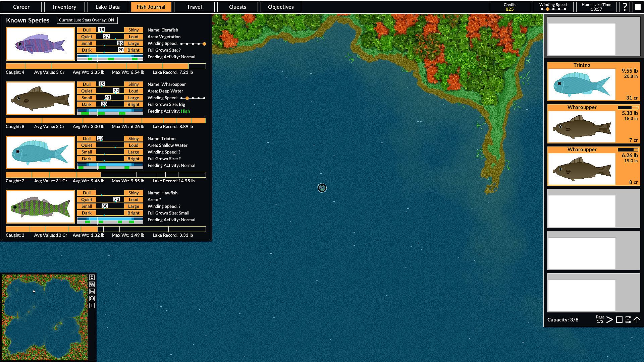Switch to the Quests tab
This screenshot has height=362, width=644.
237,7
